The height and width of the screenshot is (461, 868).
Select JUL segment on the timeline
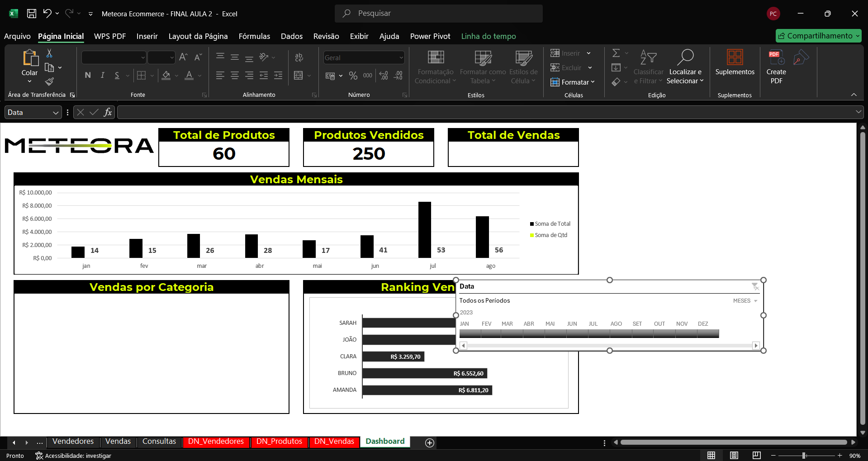point(599,334)
